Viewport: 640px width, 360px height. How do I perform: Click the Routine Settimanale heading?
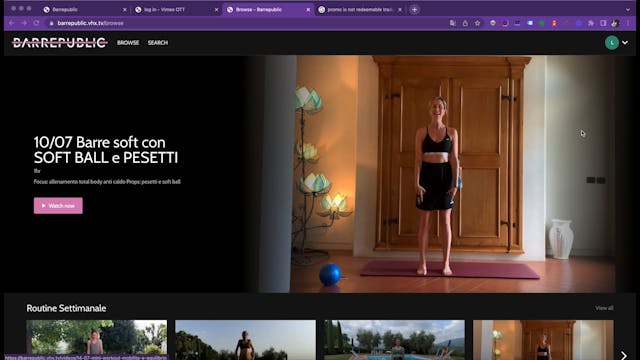[66, 308]
